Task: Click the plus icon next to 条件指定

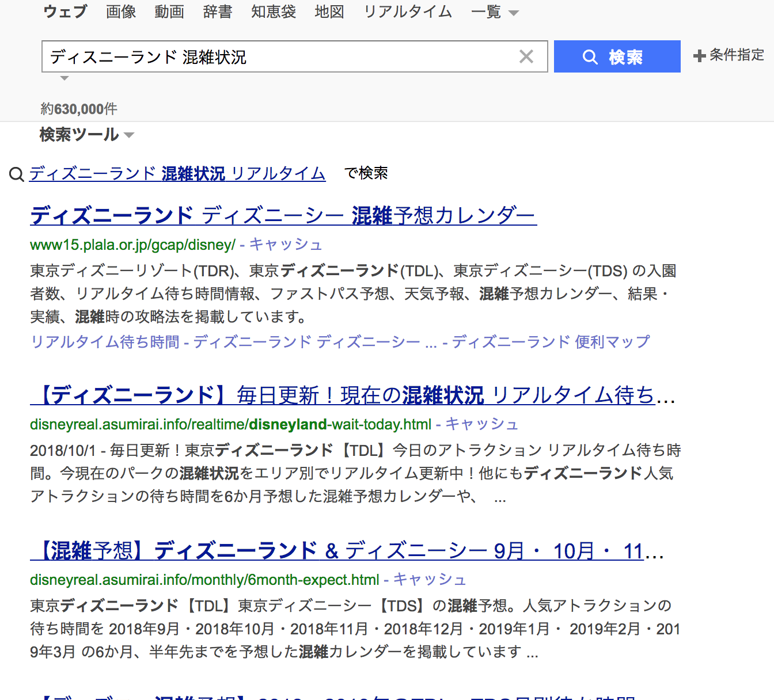Action: tap(699, 56)
